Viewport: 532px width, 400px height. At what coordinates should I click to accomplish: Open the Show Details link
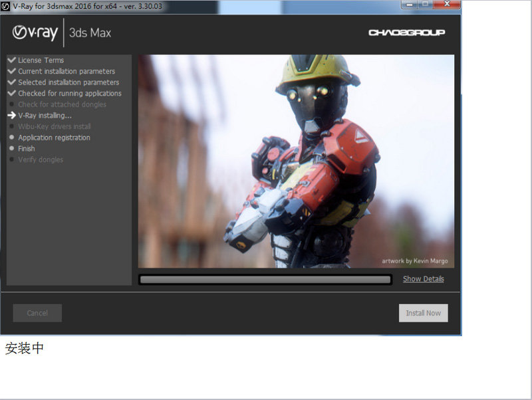[424, 279]
